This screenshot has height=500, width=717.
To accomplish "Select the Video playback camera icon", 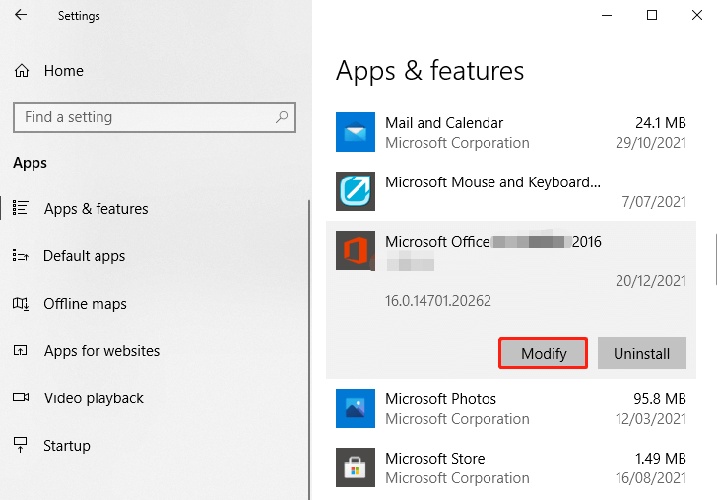I will (21, 397).
